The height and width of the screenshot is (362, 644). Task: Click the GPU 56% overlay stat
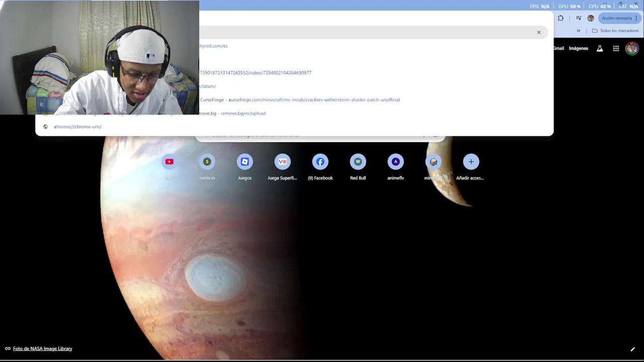[570, 6]
